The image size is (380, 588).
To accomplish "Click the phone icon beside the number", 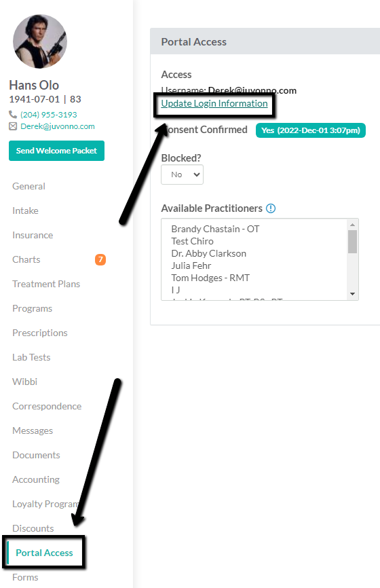I will pyautogui.click(x=13, y=114).
